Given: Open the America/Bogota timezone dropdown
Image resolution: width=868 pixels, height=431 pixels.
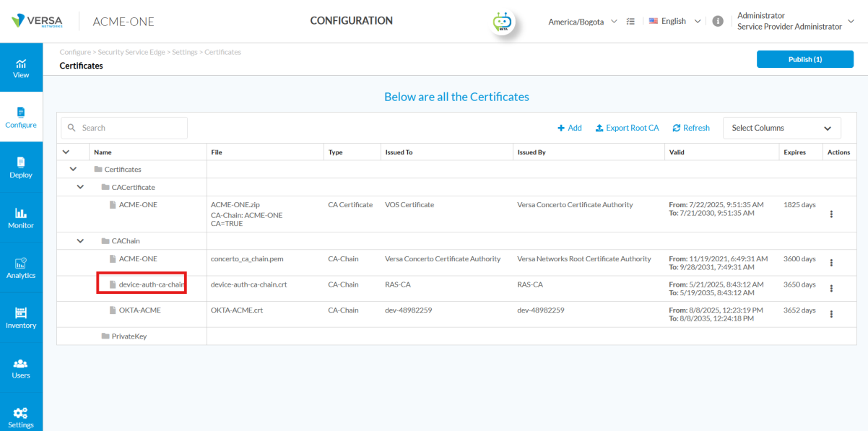Looking at the screenshot, I should point(583,22).
